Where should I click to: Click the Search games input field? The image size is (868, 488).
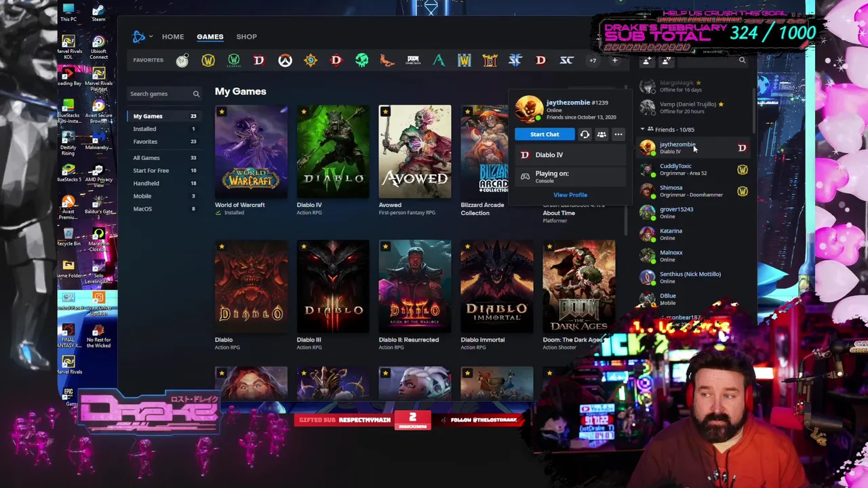[x=165, y=94]
